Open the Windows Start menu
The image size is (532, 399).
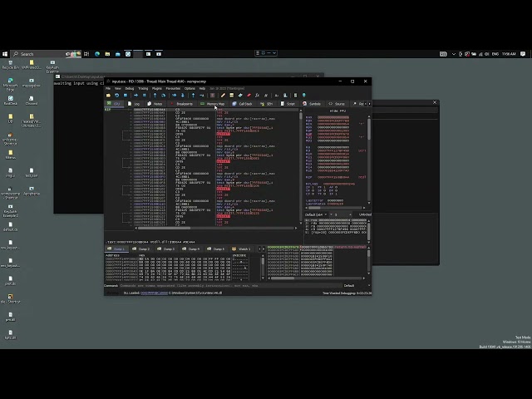pyautogui.click(x=5, y=54)
